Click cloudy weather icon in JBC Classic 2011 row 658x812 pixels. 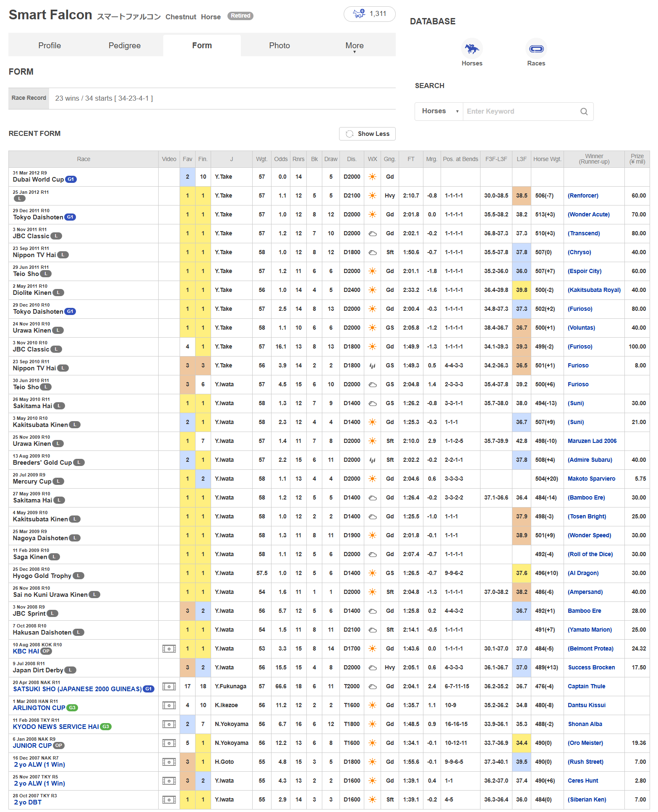click(x=372, y=234)
